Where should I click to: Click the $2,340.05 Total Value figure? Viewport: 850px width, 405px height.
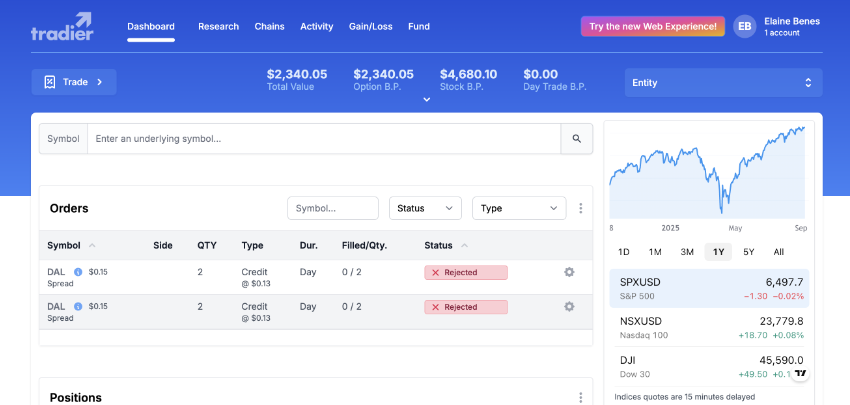point(297,74)
